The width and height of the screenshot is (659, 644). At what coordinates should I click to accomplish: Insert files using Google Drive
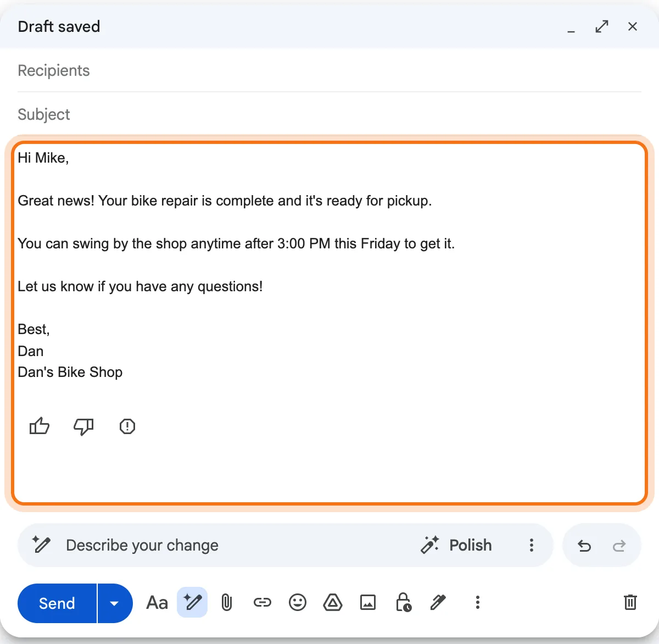333,603
